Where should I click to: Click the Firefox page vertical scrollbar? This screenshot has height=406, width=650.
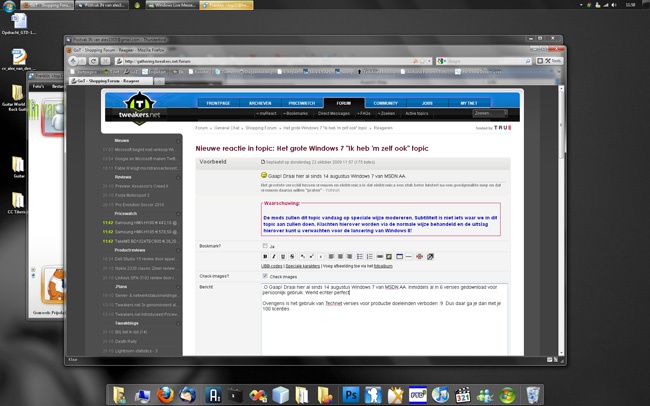click(562, 220)
